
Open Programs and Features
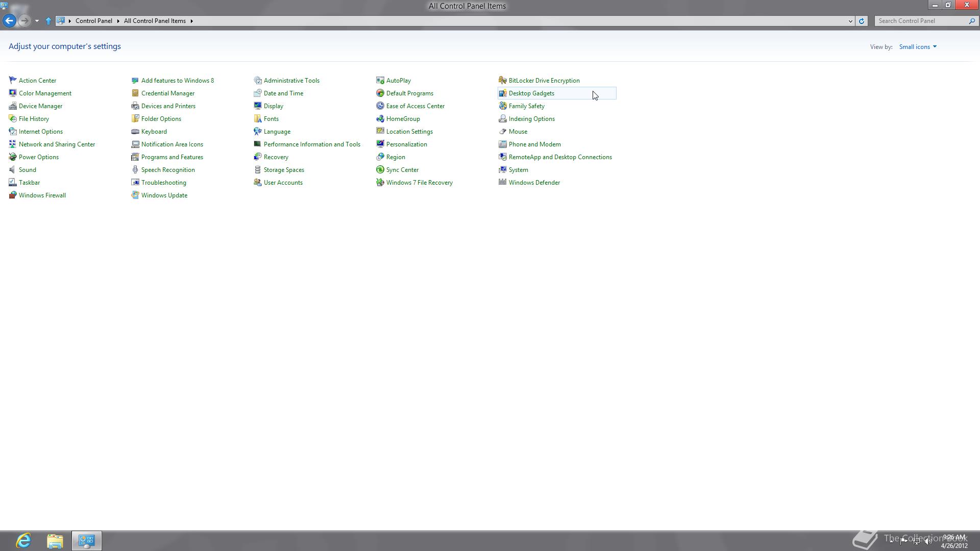click(172, 157)
